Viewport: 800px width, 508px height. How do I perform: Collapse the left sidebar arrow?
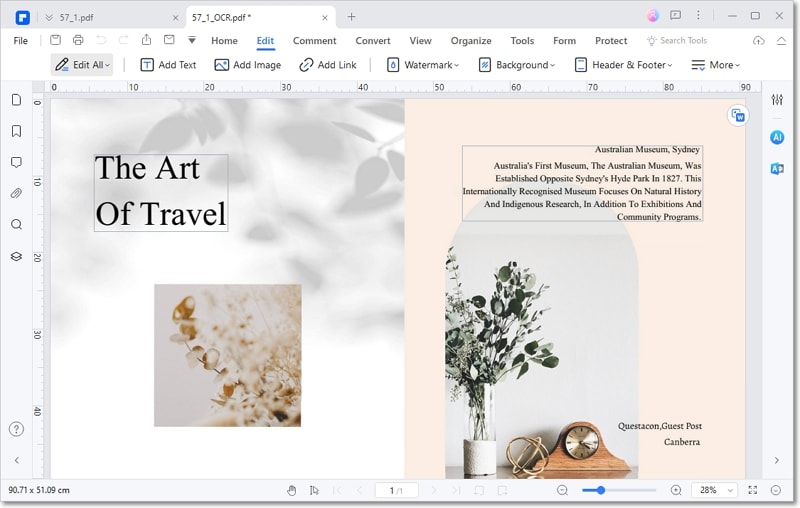click(x=17, y=460)
